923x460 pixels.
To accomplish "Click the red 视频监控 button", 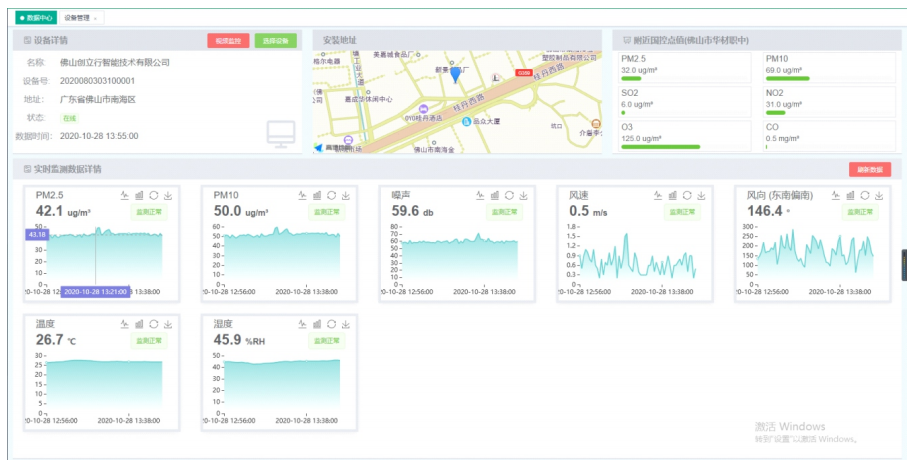I will tap(228, 41).
